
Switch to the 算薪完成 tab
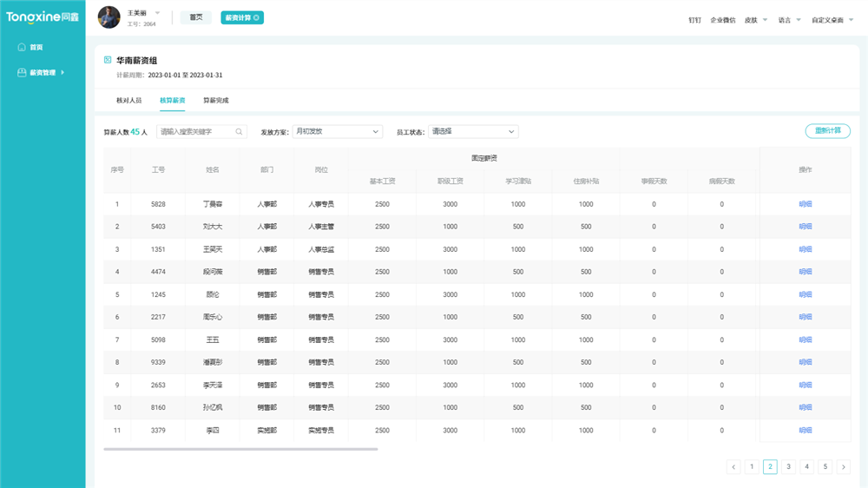(216, 101)
